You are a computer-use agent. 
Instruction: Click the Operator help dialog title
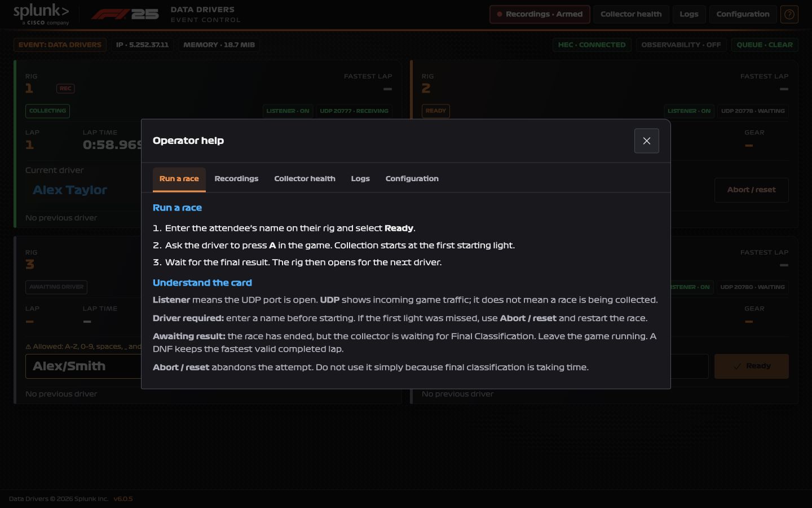click(x=188, y=141)
